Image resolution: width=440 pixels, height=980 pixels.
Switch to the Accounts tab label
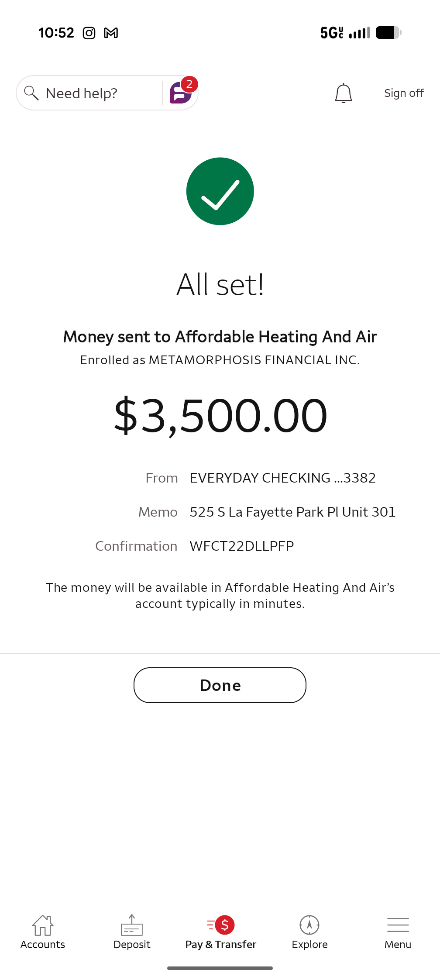(43, 944)
